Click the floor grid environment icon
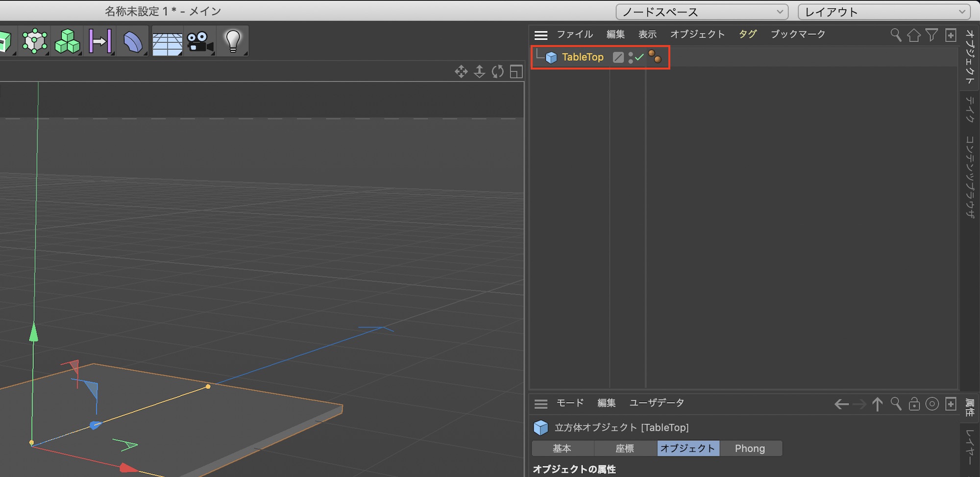This screenshot has height=477, width=980. (167, 43)
